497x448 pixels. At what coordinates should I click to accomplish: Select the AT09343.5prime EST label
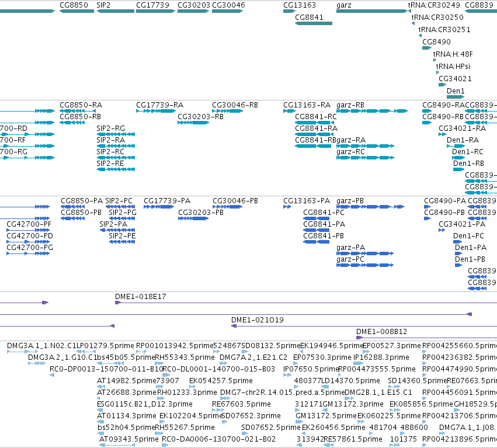click(x=128, y=439)
